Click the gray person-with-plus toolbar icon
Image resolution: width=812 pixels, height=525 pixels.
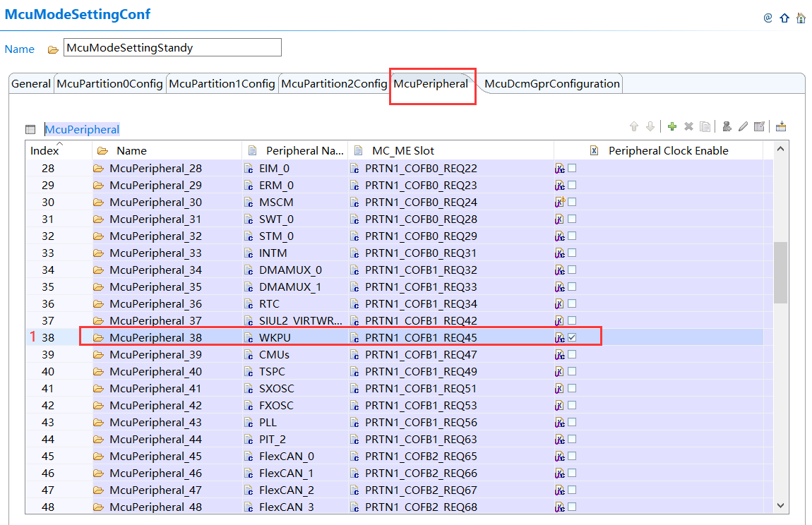point(727,126)
